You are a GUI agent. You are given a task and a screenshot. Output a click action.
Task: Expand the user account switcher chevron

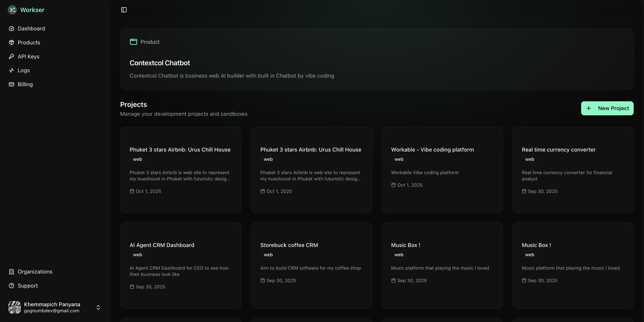click(x=98, y=308)
